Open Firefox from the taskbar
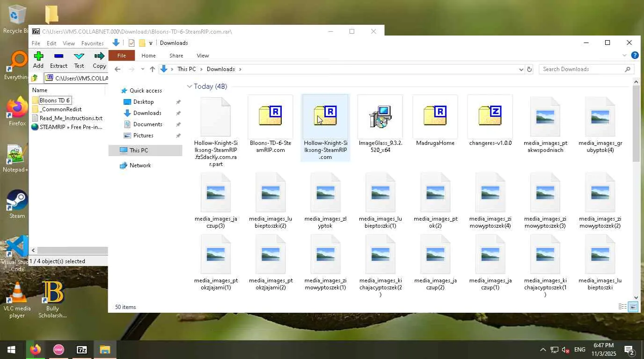Screen dimensions: 644x359 pyautogui.click(x=35, y=350)
